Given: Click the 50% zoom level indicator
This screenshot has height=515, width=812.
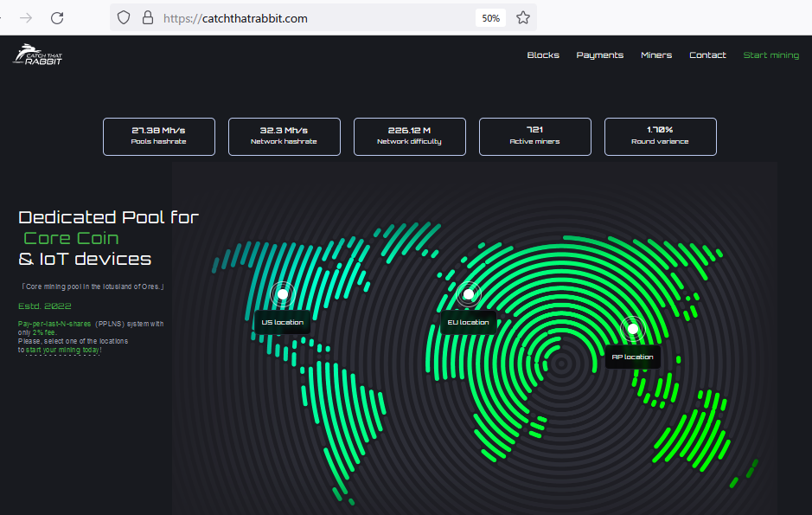Looking at the screenshot, I should click(x=490, y=18).
